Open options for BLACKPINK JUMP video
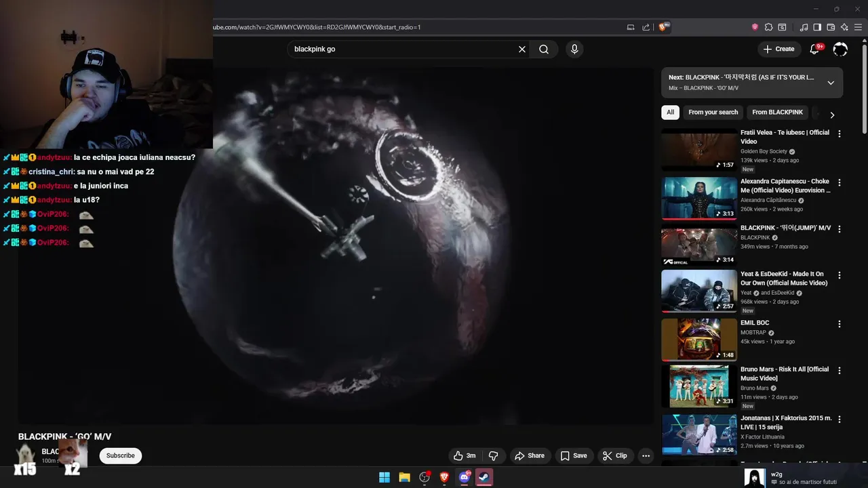Screen dimensions: 868x488 coord(840,229)
